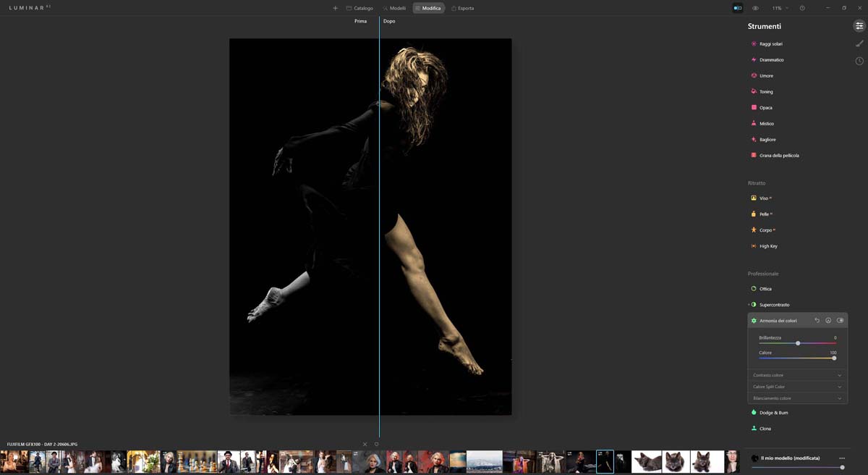Click the eye preview icon in top bar

click(755, 8)
